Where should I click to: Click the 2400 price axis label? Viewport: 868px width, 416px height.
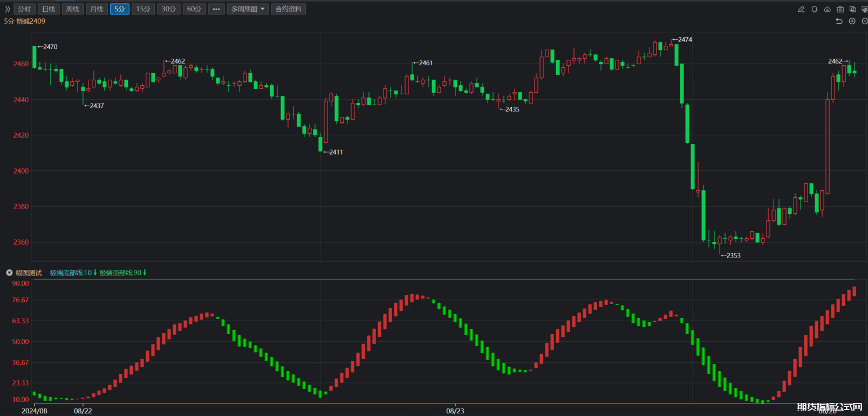click(21, 171)
